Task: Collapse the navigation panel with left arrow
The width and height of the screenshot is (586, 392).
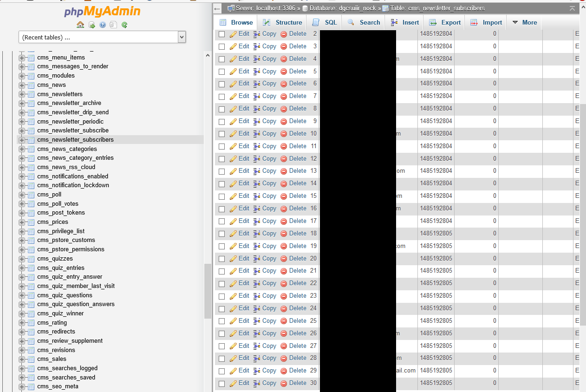Action: 217,8
